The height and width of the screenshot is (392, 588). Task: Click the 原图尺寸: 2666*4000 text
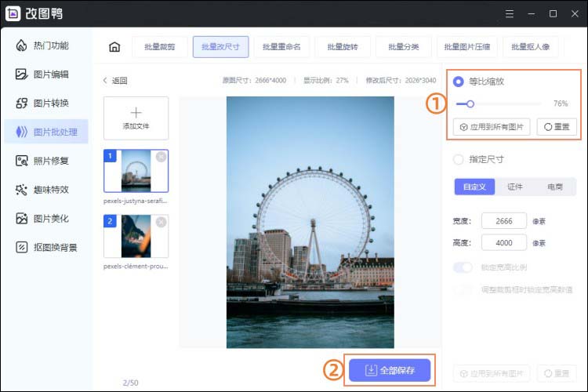tap(254, 80)
